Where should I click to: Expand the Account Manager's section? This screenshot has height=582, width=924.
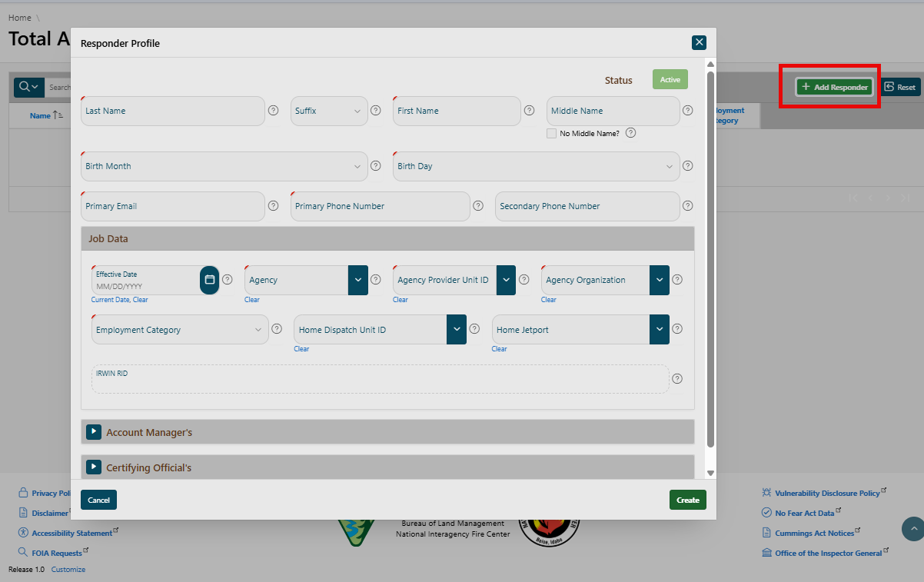click(x=94, y=432)
